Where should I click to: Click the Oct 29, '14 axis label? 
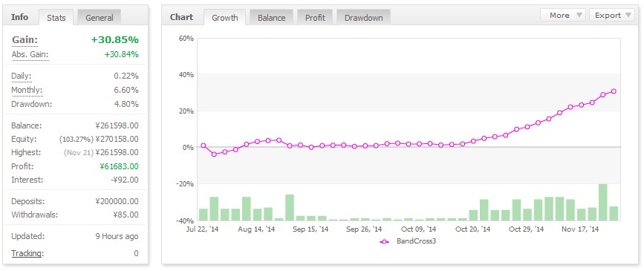527,229
